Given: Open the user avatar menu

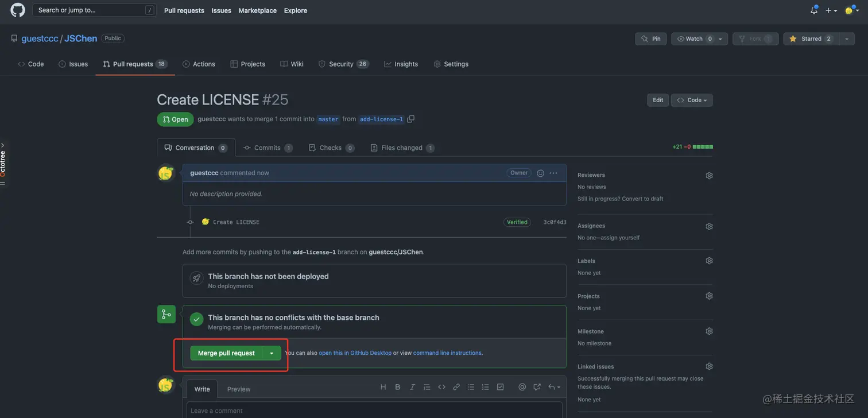Looking at the screenshot, I should pos(851,10).
